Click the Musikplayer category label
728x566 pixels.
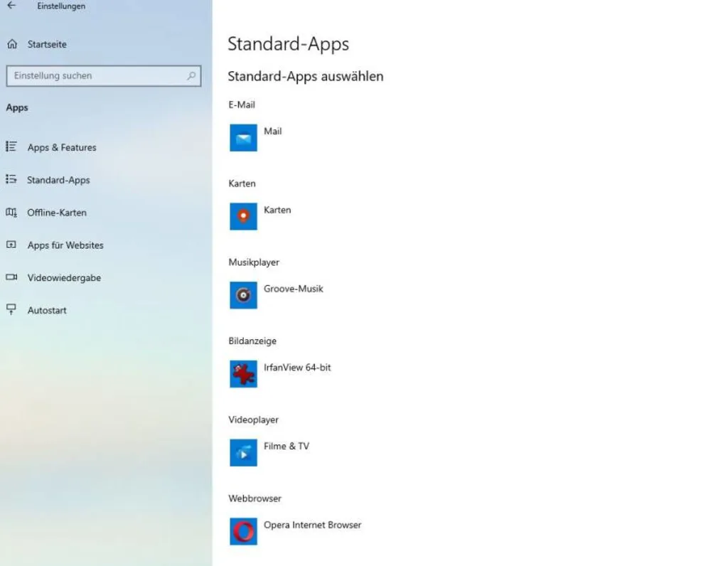[x=254, y=262]
